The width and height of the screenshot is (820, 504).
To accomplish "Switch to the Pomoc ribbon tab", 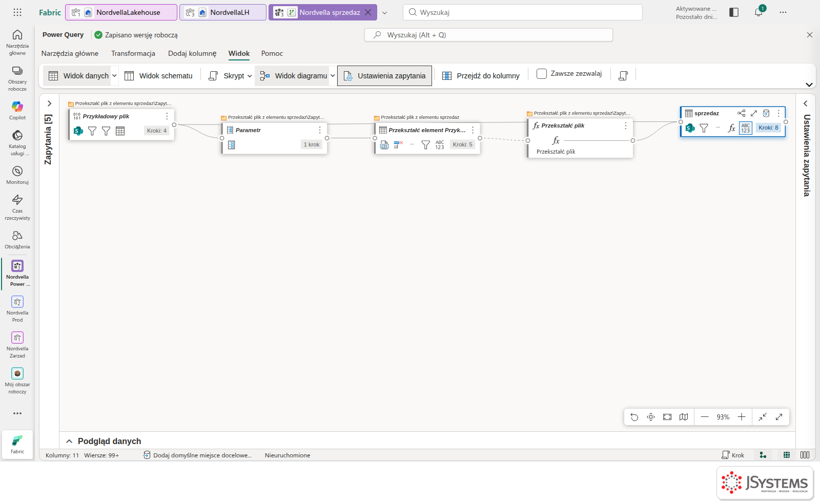I will coord(272,53).
